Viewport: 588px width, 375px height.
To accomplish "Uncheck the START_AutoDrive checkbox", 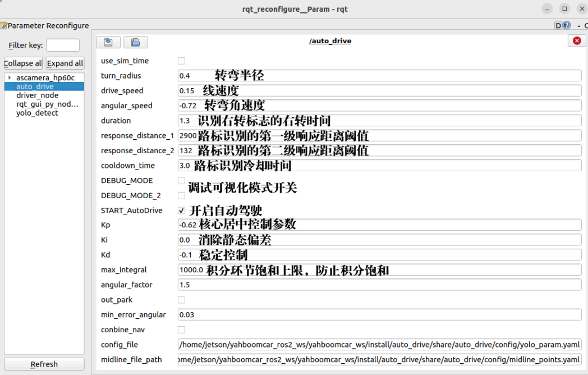I will click(x=181, y=211).
